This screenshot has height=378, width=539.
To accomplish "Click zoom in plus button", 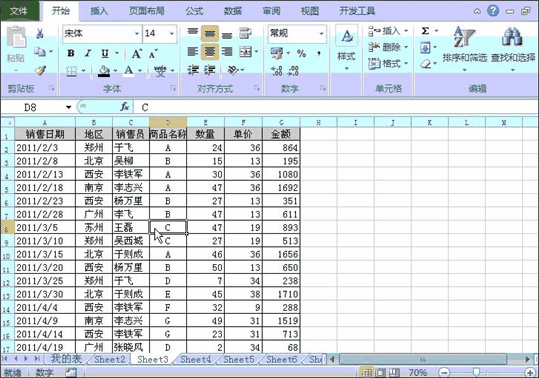I will click(530, 372).
